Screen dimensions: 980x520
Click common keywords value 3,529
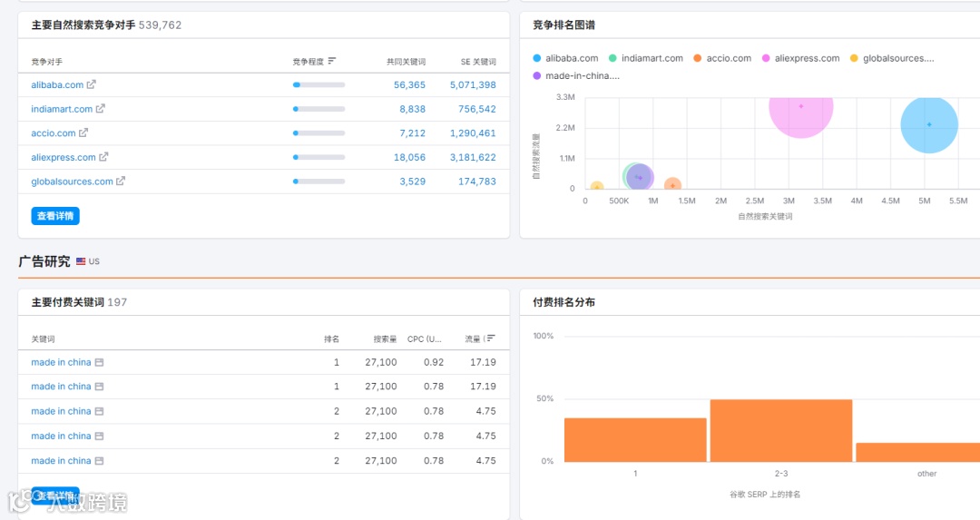(413, 182)
